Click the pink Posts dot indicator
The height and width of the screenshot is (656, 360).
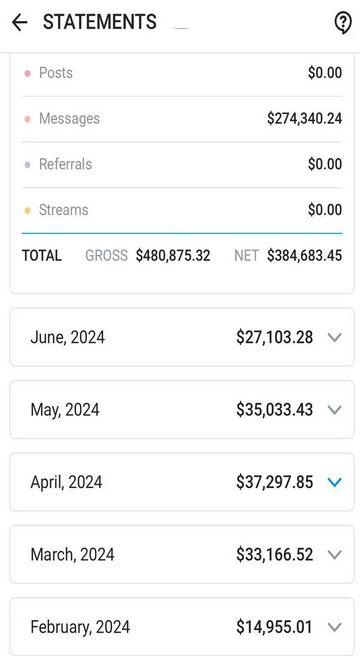(x=27, y=74)
